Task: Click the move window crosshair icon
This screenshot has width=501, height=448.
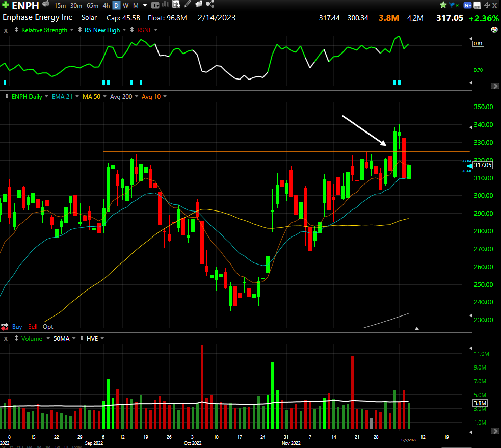Action: point(487,5)
